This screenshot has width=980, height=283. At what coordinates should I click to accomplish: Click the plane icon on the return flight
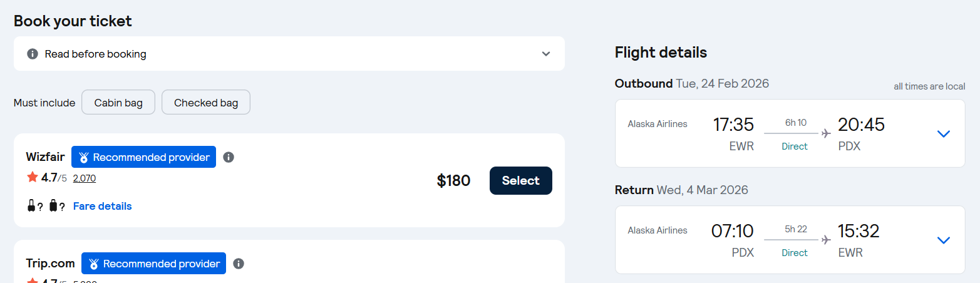click(826, 239)
